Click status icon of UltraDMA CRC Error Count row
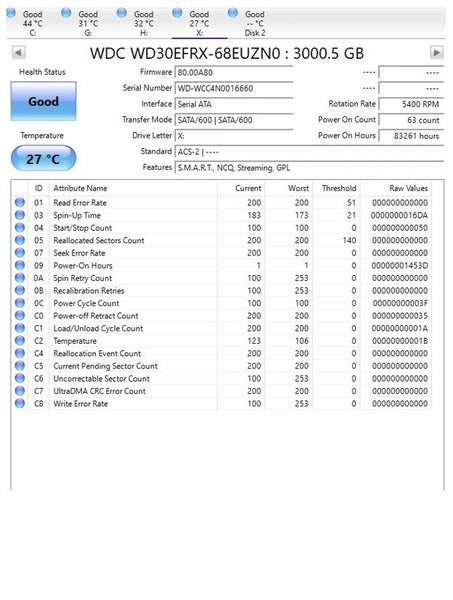This screenshot has width=453, height=600. pos(20,391)
